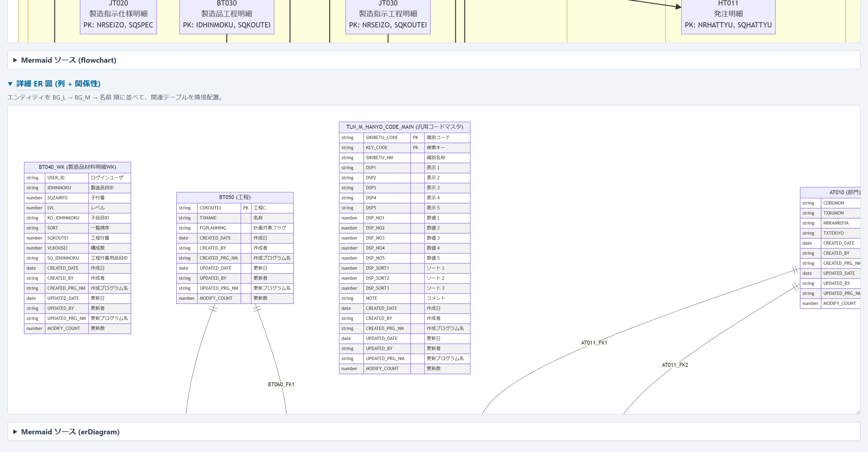Click the BT050 (工程) entity header
868x452 pixels.
click(x=235, y=197)
